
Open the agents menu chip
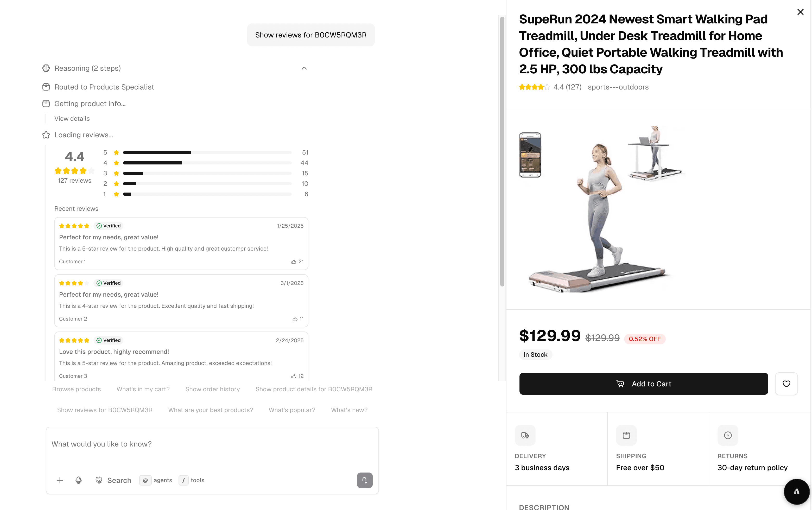(x=156, y=480)
